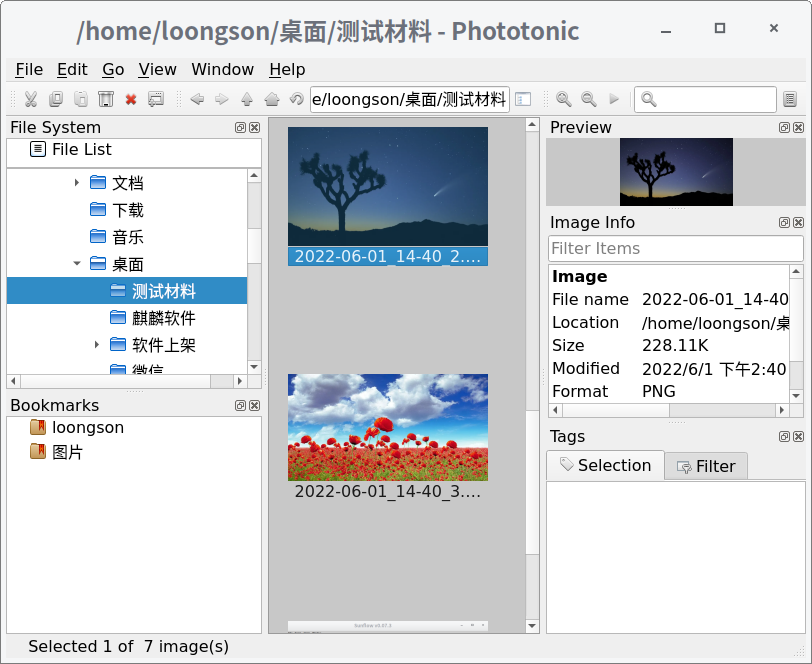Float the Bookmarks panel
The width and height of the screenshot is (812, 664).
pyautogui.click(x=240, y=406)
